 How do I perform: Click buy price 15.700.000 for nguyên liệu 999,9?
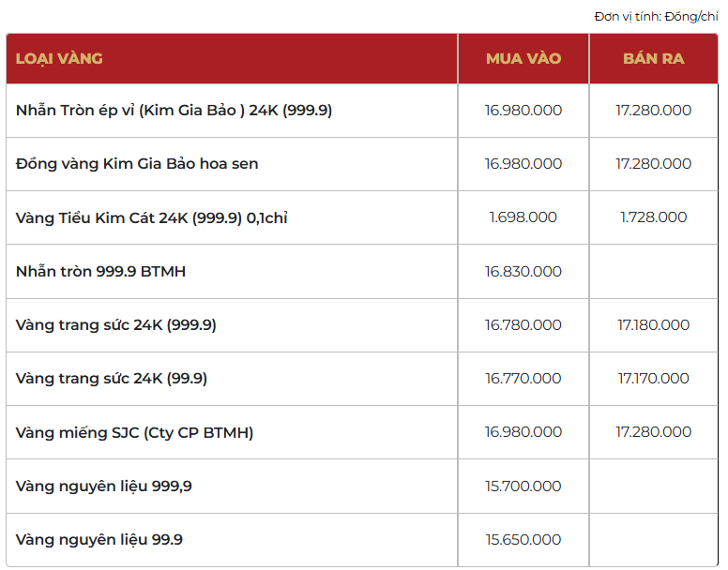click(523, 486)
